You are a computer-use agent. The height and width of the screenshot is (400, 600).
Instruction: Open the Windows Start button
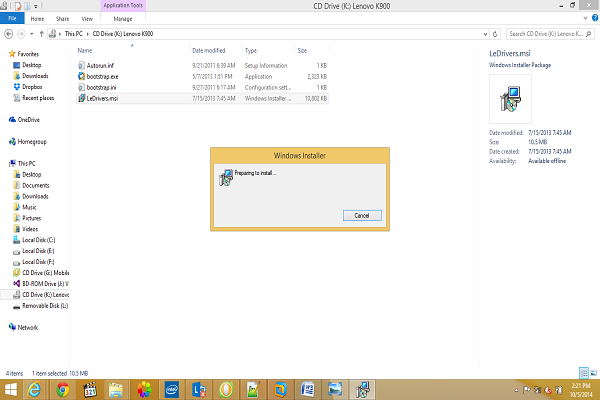[11, 390]
